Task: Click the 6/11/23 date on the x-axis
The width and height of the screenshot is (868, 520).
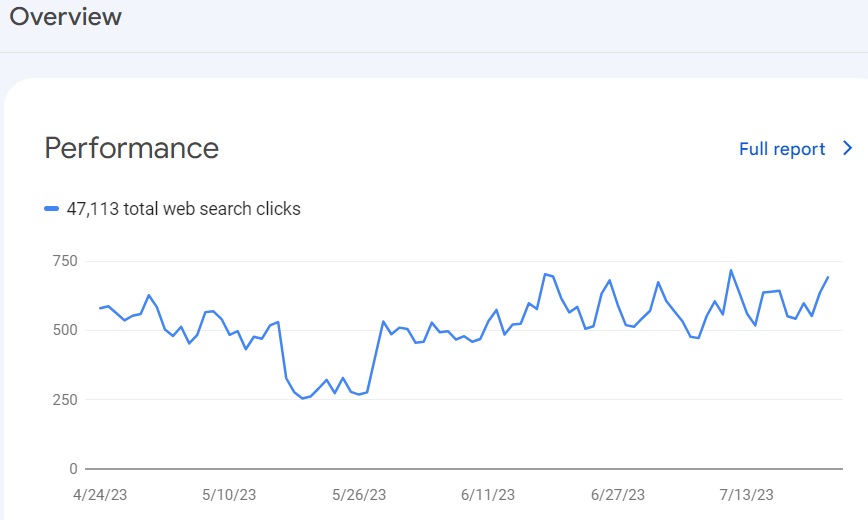Action: (x=489, y=495)
